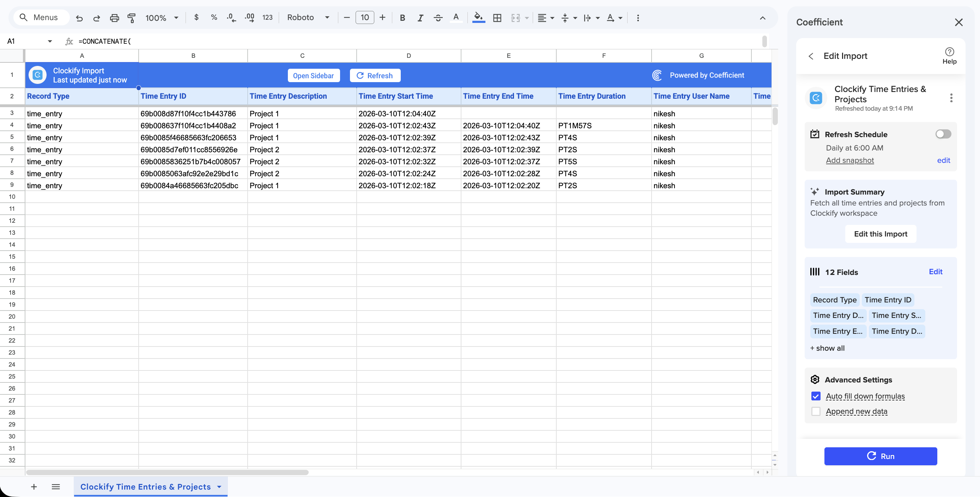This screenshot has height=497, width=980.
Task: Enable the Refresh Schedule toggle
Action: tap(943, 134)
